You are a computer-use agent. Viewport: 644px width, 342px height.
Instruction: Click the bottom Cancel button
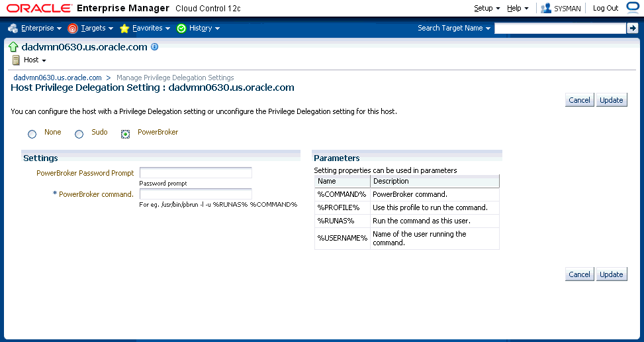[580, 274]
